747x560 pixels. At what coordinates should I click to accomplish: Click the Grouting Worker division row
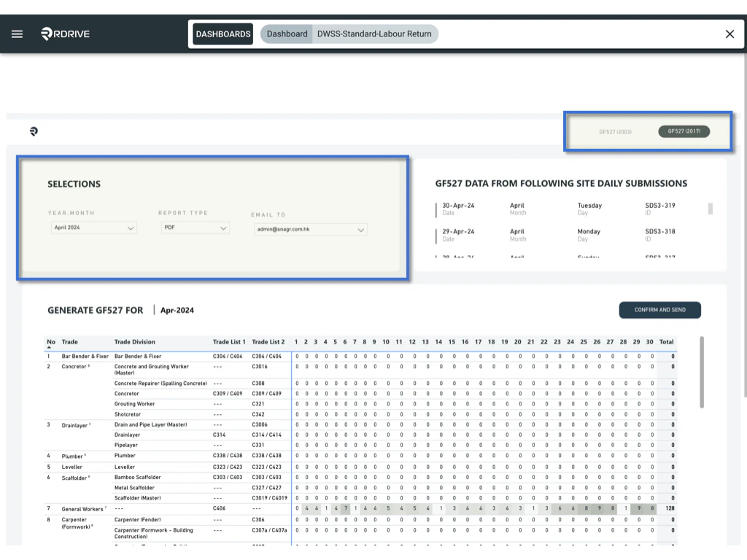(x=134, y=404)
